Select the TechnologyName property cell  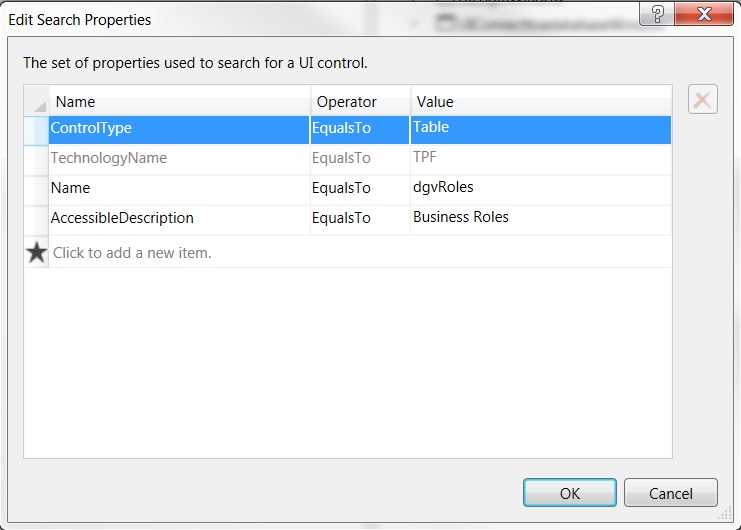pyautogui.click(x=180, y=159)
